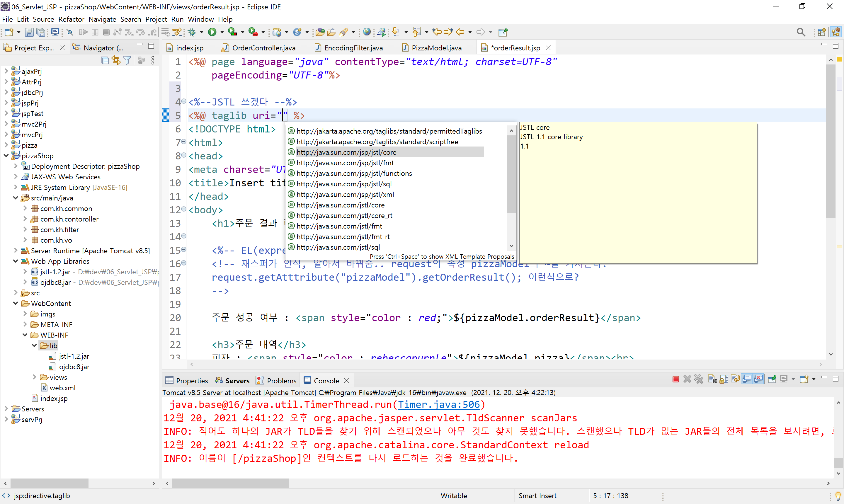This screenshot has height=504, width=844.
Task: Collapse the WEB-INF folder
Action: point(25,335)
